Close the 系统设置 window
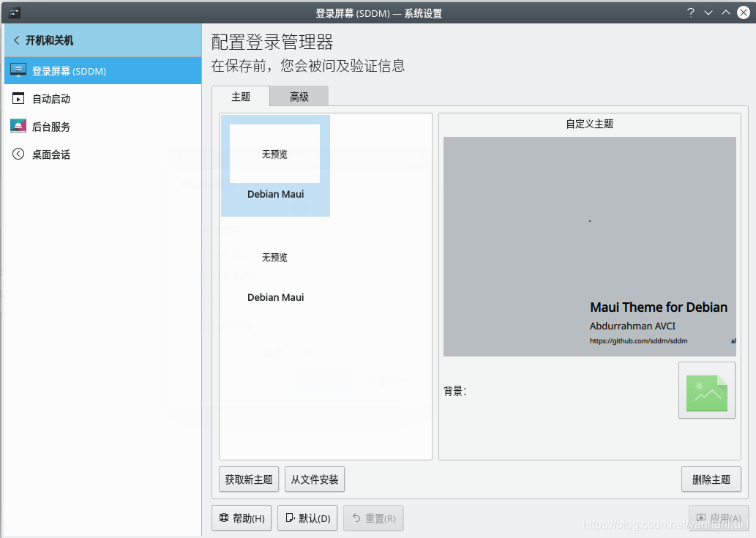This screenshot has width=756, height=538. 744,12
